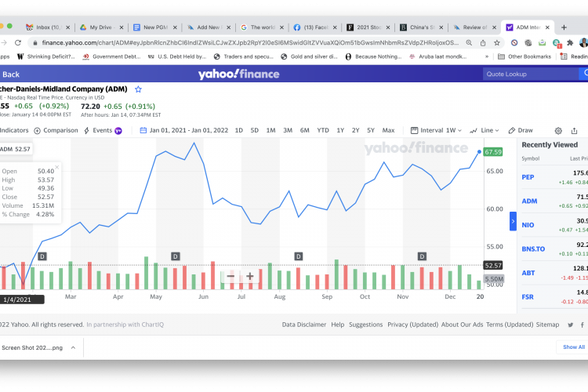Viewport: 588px width, 392px height.
Task: Open Government Debt bookmark
Action: tap(111, 56)
